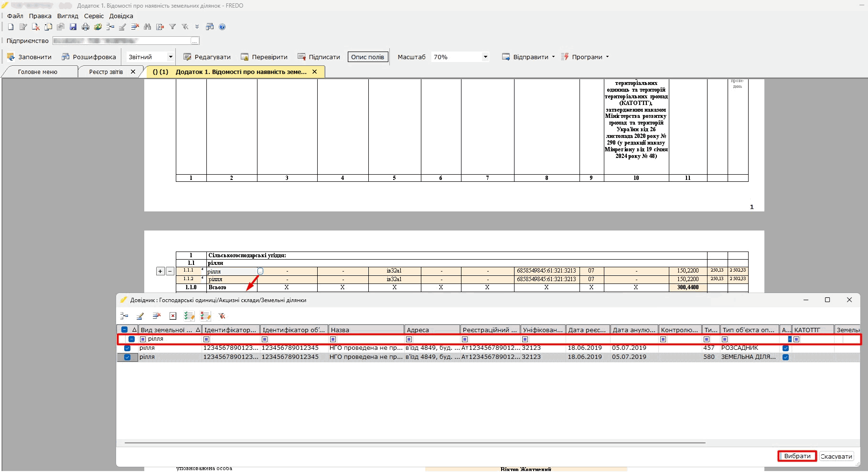Click the red X box icon in Довідник toolbar
This screenshot has width=868, height=472.
[173, 316]
